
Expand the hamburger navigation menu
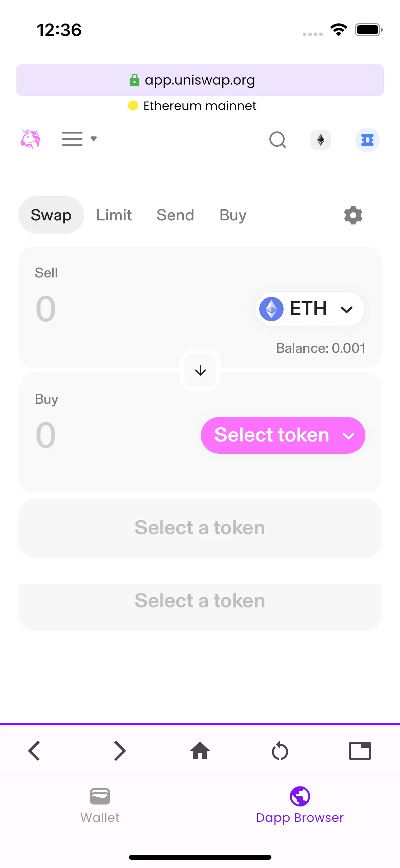79,139
